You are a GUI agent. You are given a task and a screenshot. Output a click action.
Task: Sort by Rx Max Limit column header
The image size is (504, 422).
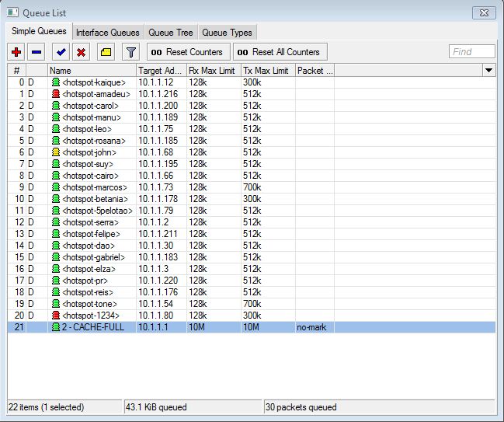tap(214, 71)
